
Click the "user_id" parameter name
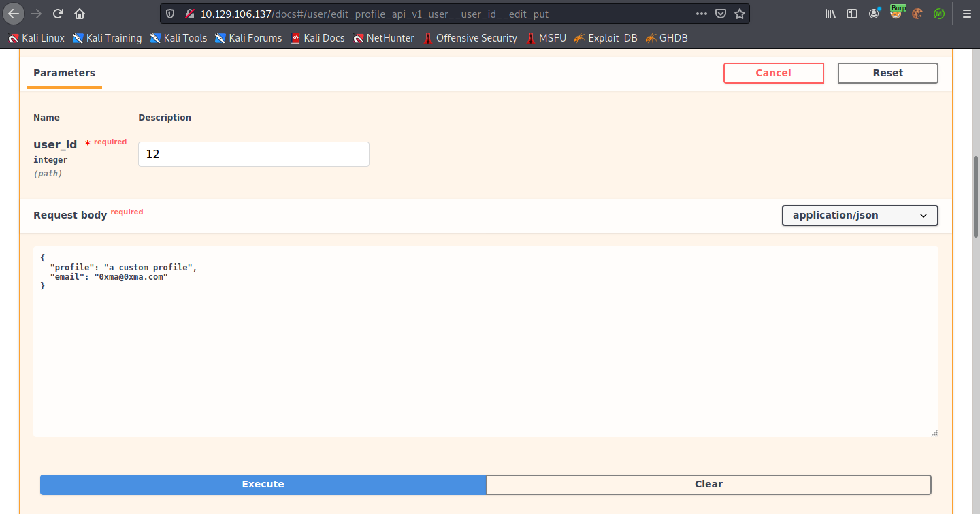tap(55, 145)
